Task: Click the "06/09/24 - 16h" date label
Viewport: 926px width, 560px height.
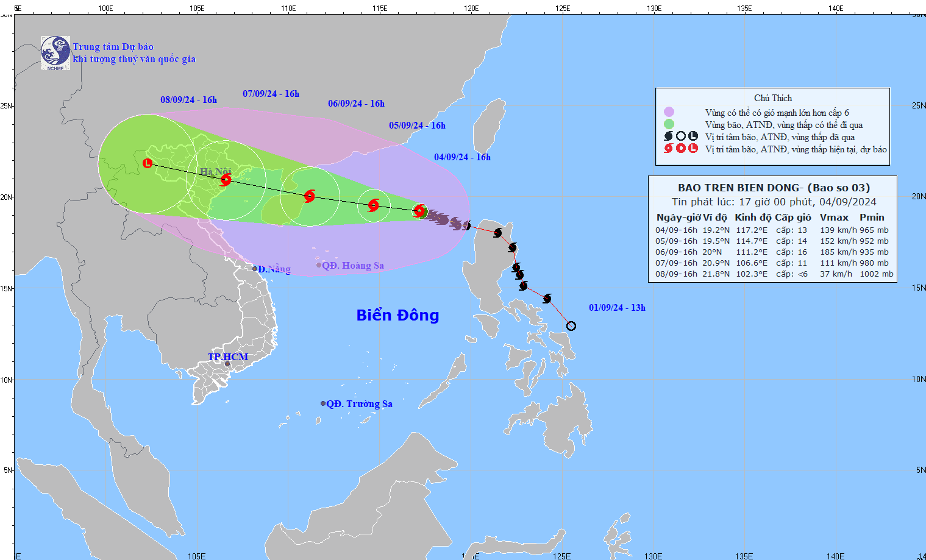Action: tap(357, 104)
